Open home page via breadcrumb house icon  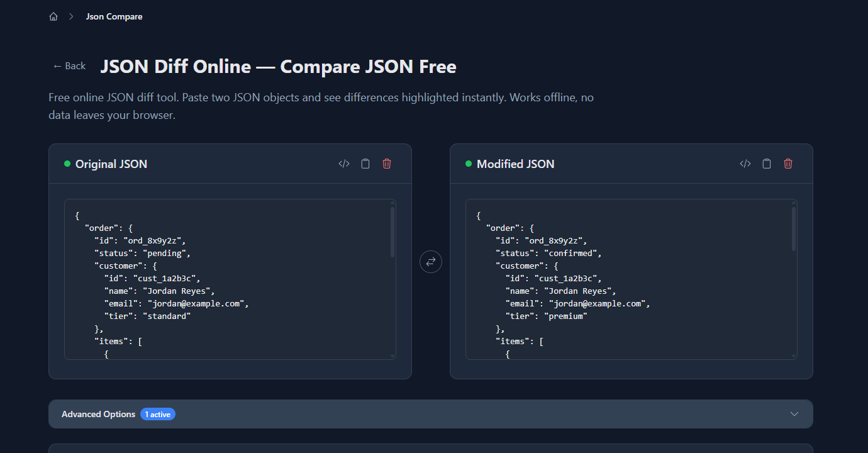click(x=53, y=16)
